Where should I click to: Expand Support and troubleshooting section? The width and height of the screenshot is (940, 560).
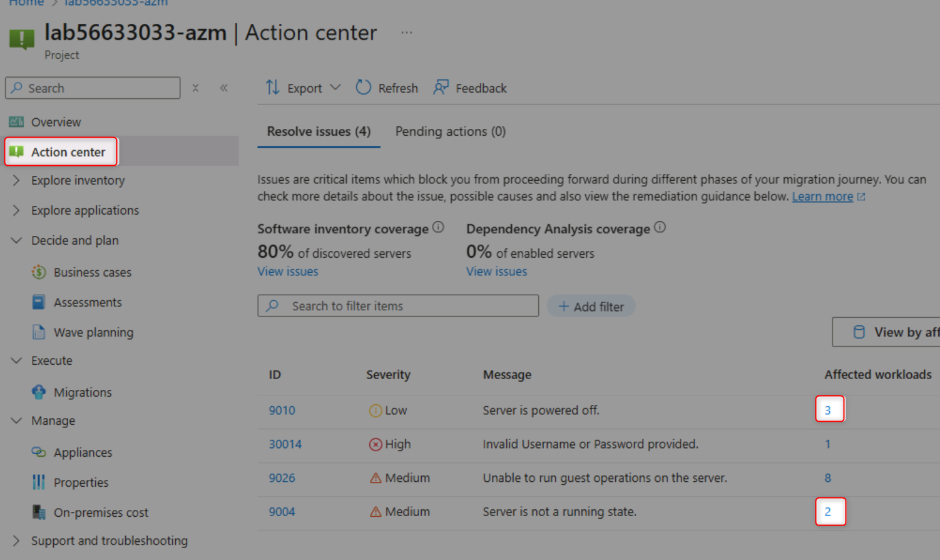click(x=16, y=541)
